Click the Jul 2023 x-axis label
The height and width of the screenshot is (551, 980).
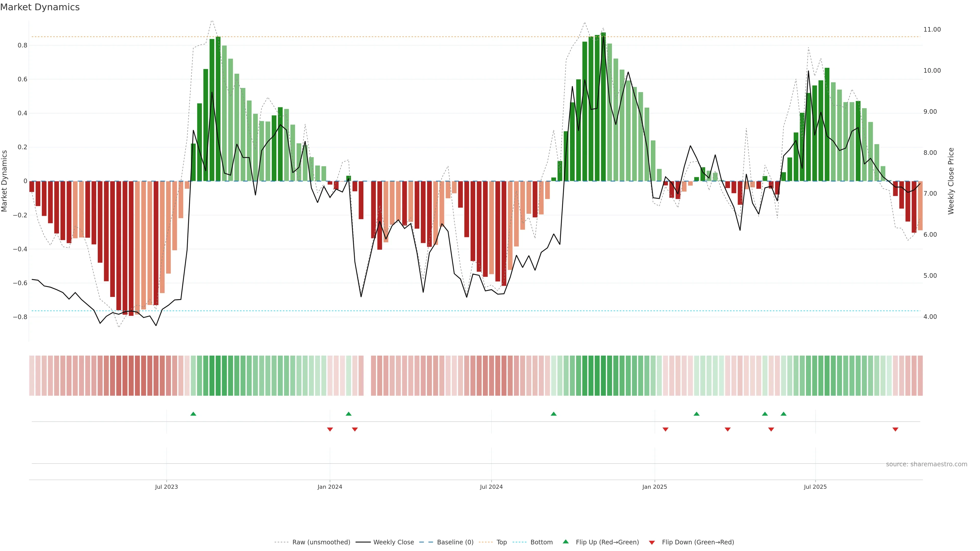click(x=166, y=487)
